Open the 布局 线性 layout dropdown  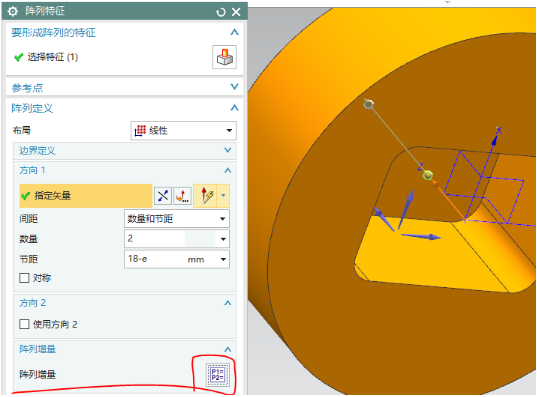(184, 131)
